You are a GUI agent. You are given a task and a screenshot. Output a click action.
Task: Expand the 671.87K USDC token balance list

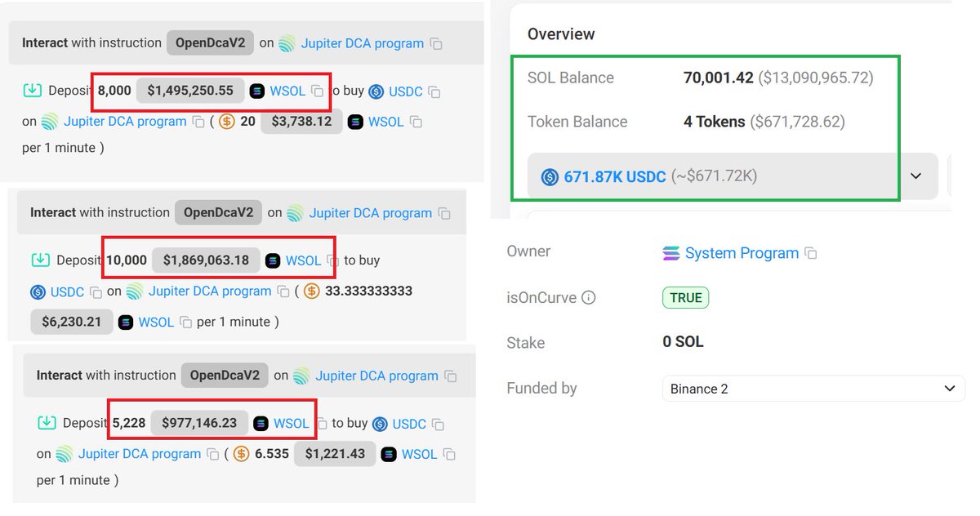(915, 176)
